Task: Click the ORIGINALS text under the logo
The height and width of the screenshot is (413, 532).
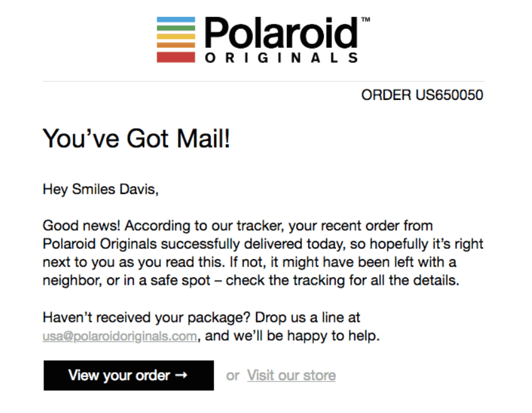Action: [281, 58]
